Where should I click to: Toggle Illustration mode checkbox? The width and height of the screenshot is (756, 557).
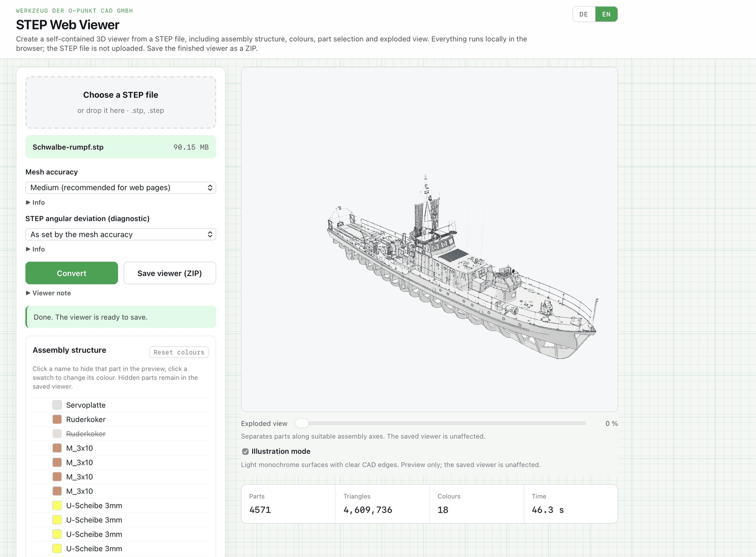click(245, 452)
